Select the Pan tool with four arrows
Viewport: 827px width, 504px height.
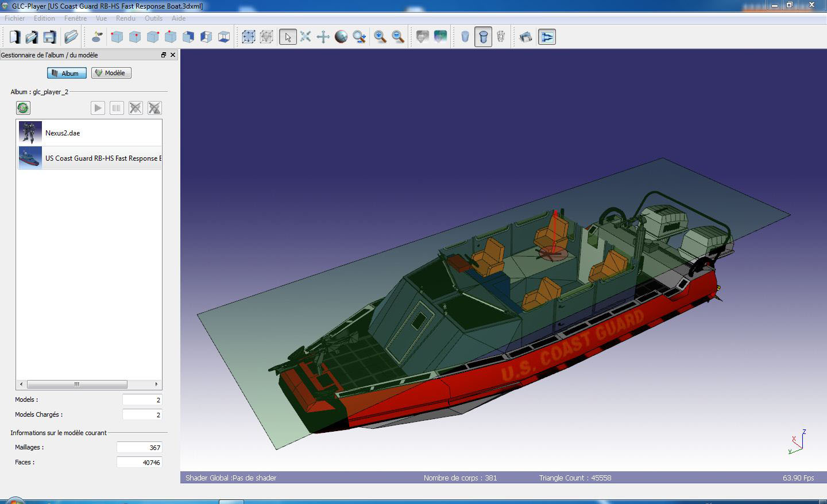point(323,37)
